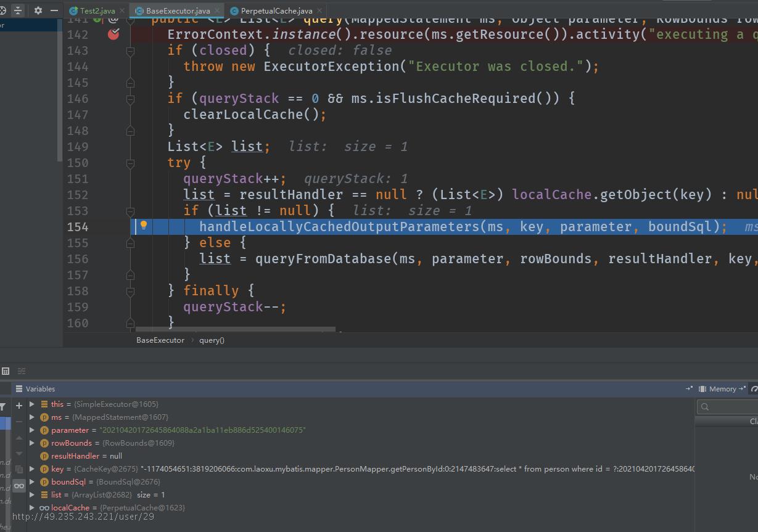The height and width of the screenshot is (532, 758).
Task: Click line number 154 in the gutter
Action: [78, 227]
